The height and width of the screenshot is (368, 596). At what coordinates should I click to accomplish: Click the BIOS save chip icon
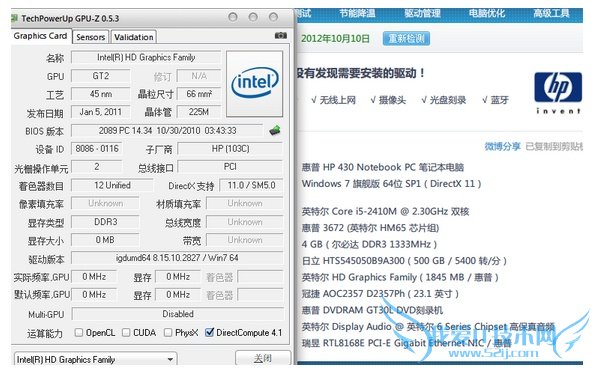point(275,131)
